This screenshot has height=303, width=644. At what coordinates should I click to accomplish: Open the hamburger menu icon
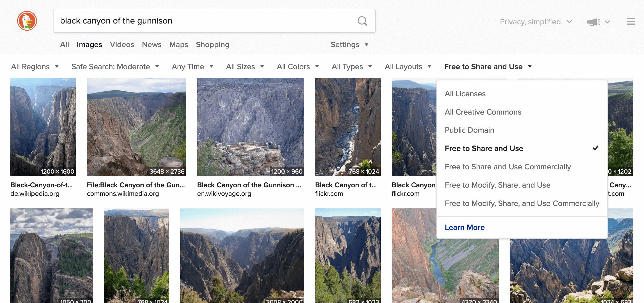631,21
